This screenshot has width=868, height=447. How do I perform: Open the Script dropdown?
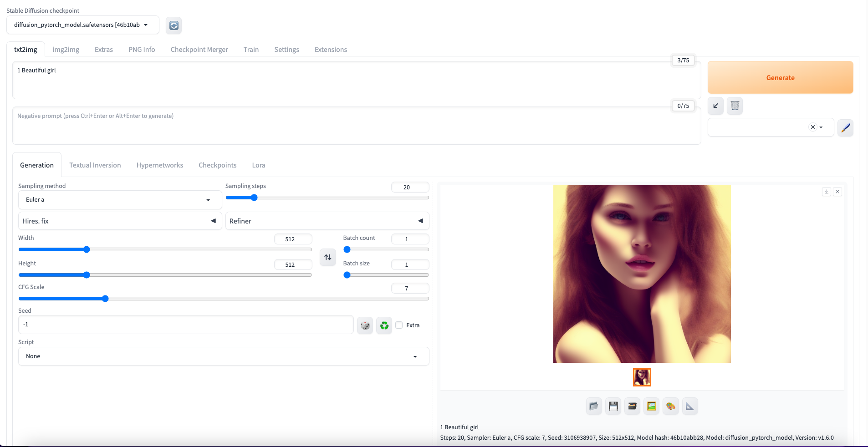pos(224,356)
